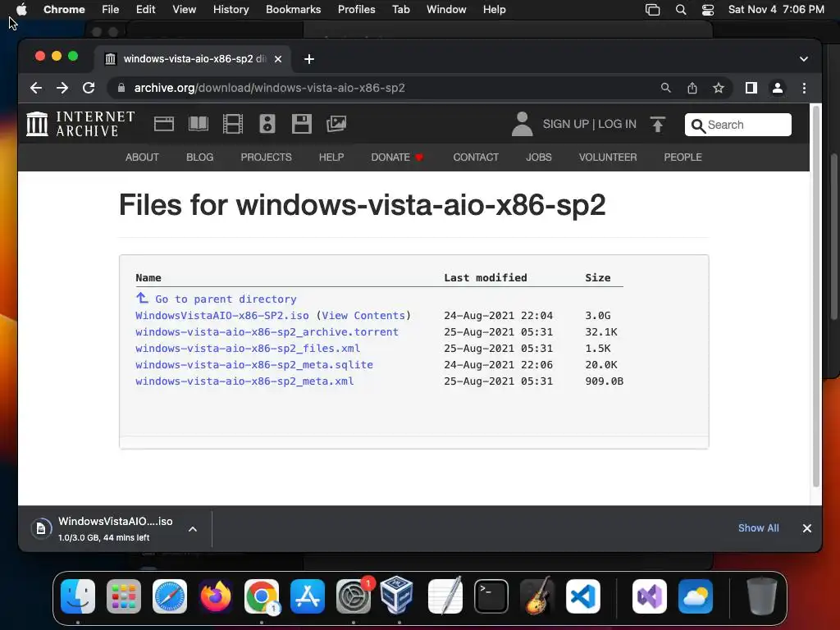Expand the download item options chevron

193,529
